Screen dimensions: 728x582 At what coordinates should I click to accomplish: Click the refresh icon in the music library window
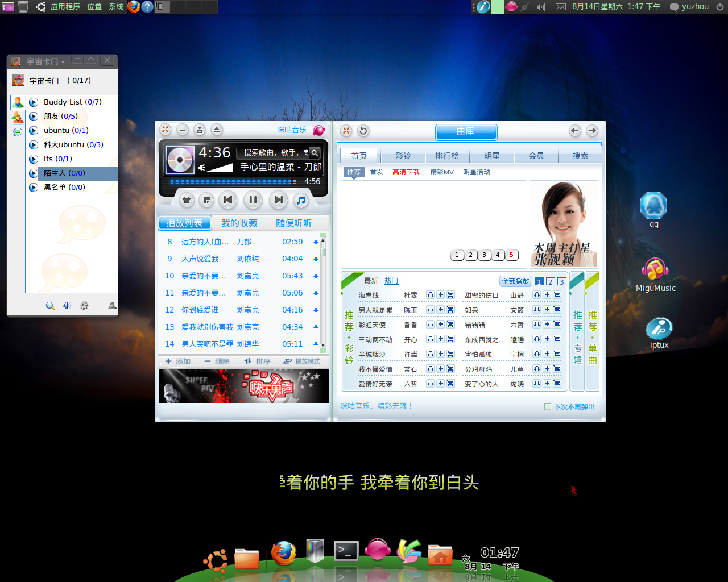click(363, 131)
